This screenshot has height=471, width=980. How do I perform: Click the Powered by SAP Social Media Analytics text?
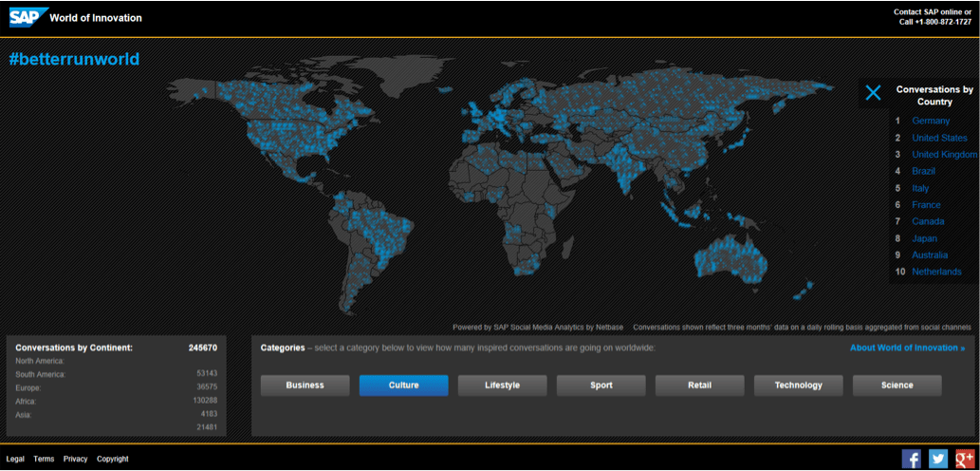pyautogui.click(x=538, y=327)
